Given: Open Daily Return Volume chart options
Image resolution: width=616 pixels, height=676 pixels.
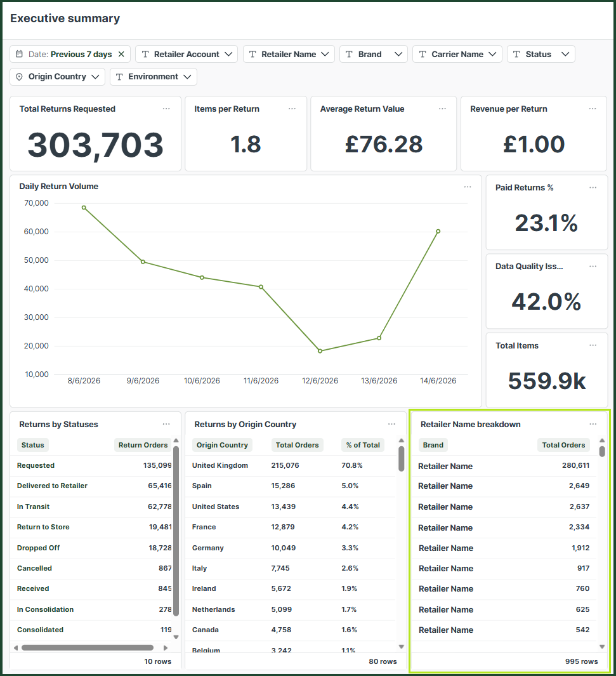Looking at the screenshot, I should coord(468,187).
